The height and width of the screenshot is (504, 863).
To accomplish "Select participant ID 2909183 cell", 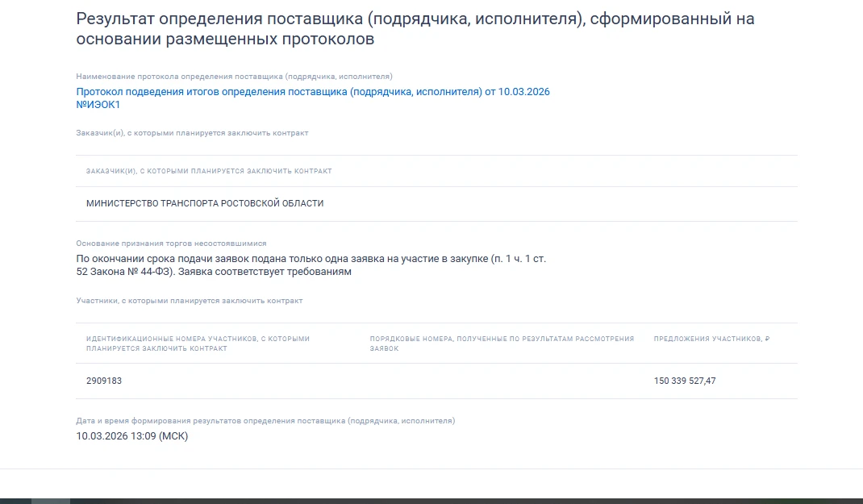I will (x=104, y=381).
